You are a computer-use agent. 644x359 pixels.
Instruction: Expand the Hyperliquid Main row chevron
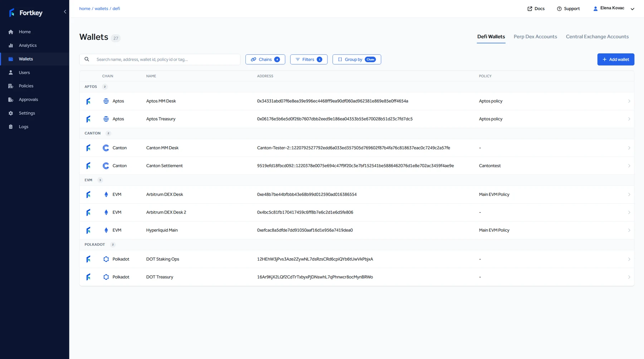click(x=629, y=230)
